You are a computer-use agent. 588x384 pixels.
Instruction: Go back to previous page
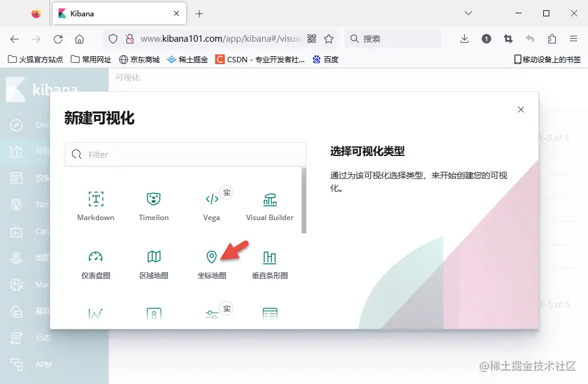[15, 39]
